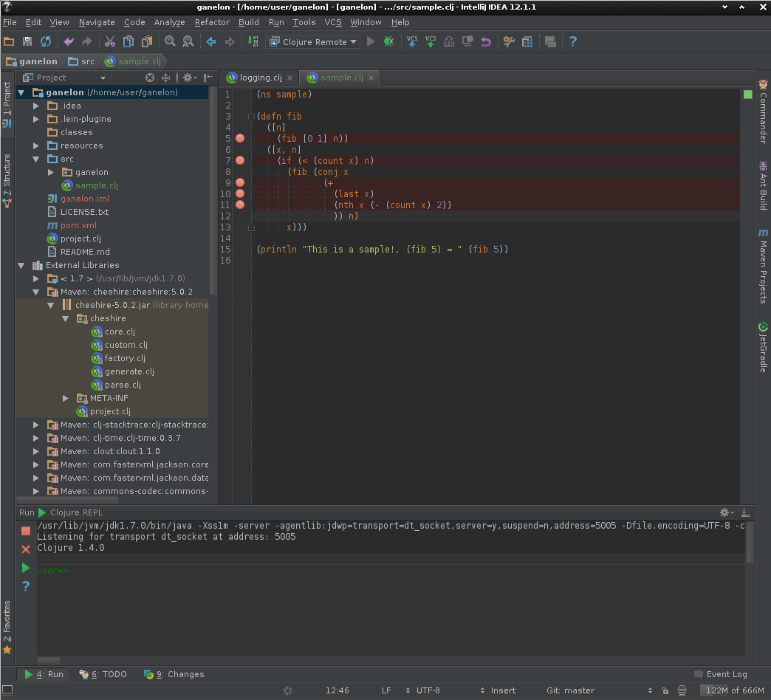
Task: Expand the resources folder in project tree
Action: click(x=36, y=145)
